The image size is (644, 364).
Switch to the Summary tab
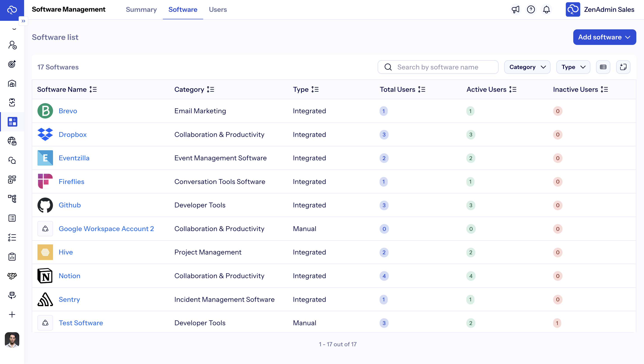(141, 9)
